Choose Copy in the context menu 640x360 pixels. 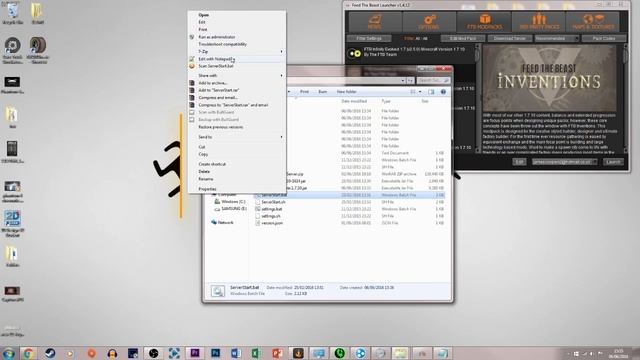(x=203, y=155)
